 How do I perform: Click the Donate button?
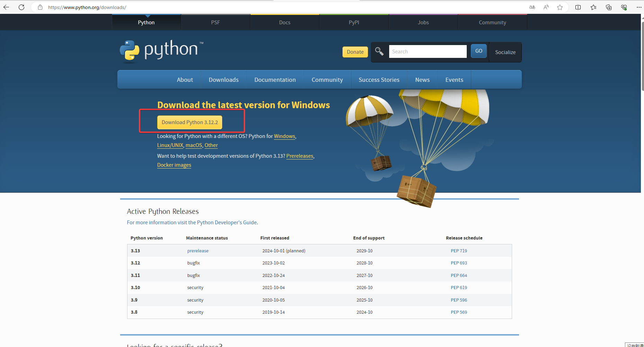(355, 52)
